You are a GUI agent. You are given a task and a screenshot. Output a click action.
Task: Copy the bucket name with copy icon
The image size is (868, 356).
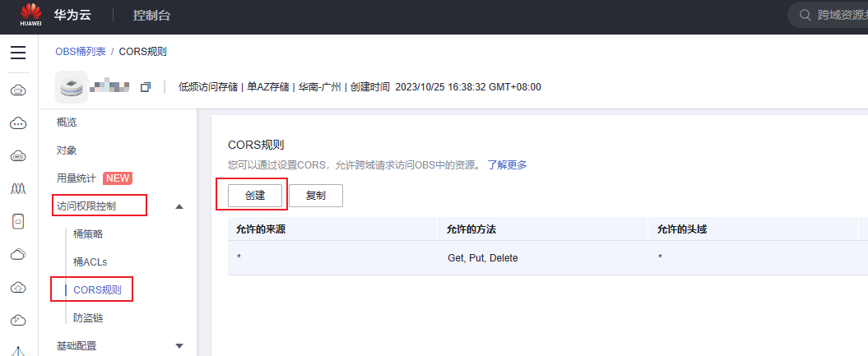[x=146, y=87]
